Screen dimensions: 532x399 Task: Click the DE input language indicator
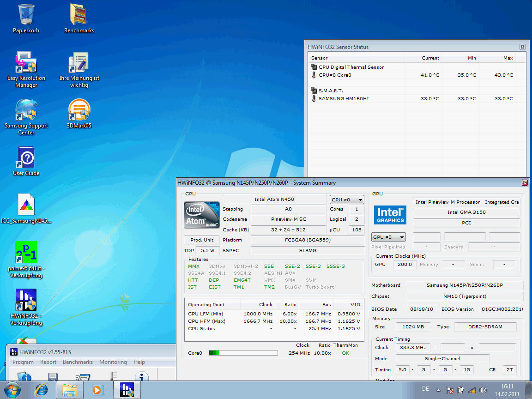click(x=425, y=389)
